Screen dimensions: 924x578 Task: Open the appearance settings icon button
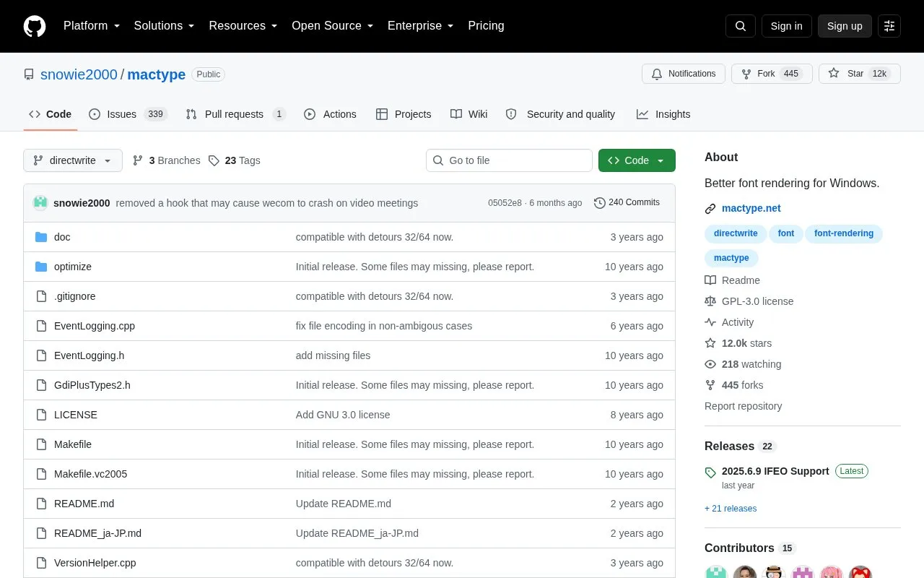pos(889,26)
